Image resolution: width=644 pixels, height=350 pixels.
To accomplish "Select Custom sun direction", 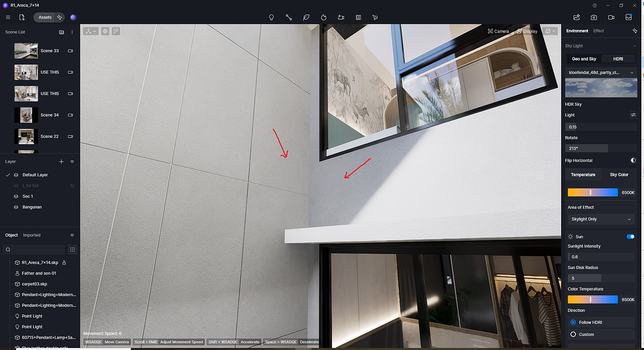I will (x=573, y=334).
